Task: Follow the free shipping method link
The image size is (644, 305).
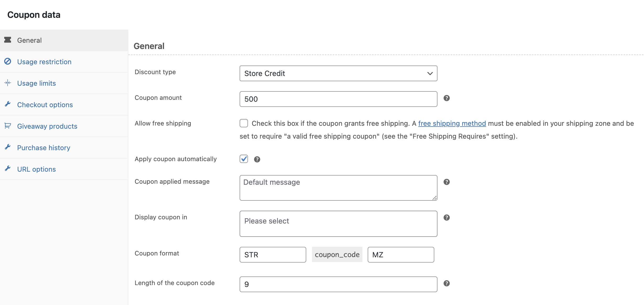Action: (x=452, y=123)
